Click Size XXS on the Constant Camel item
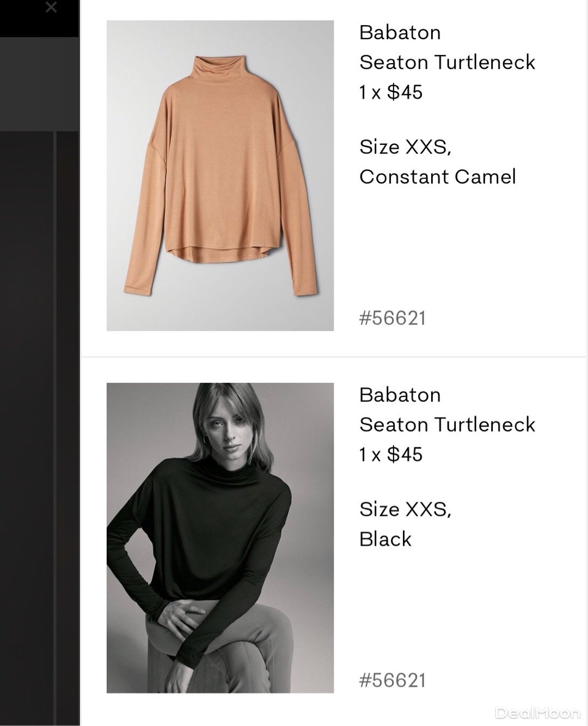Screen dimensions: 588x726 click(405, 147)
